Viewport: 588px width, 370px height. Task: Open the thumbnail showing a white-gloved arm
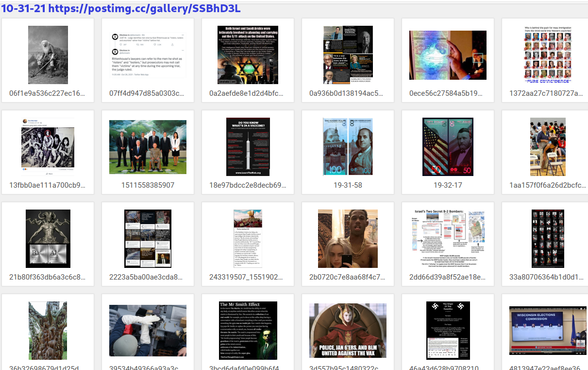(148, 330)
